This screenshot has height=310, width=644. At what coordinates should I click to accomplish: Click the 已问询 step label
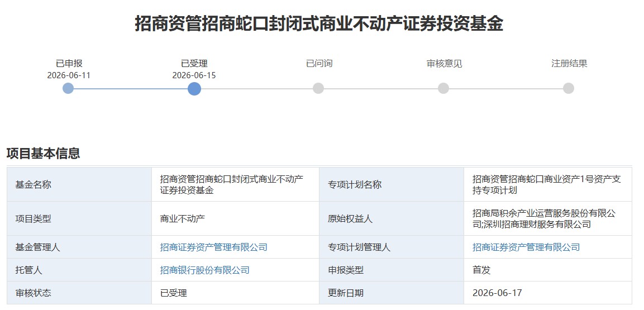[x=319, y=64]
